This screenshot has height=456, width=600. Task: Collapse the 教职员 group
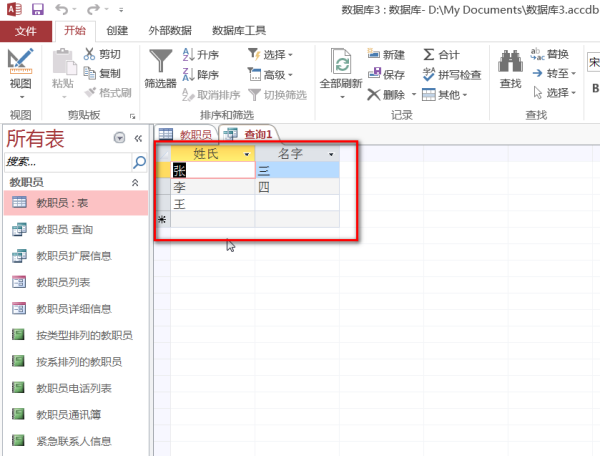135,182
